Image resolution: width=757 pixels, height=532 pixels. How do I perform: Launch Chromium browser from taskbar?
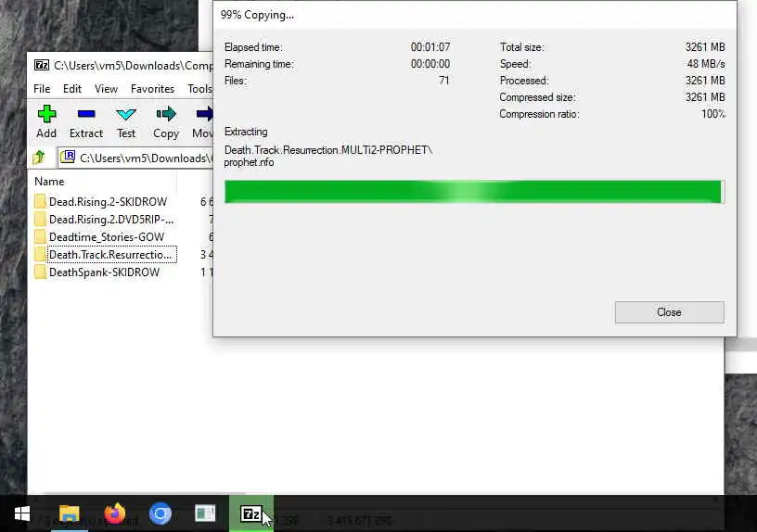point(160,513)
